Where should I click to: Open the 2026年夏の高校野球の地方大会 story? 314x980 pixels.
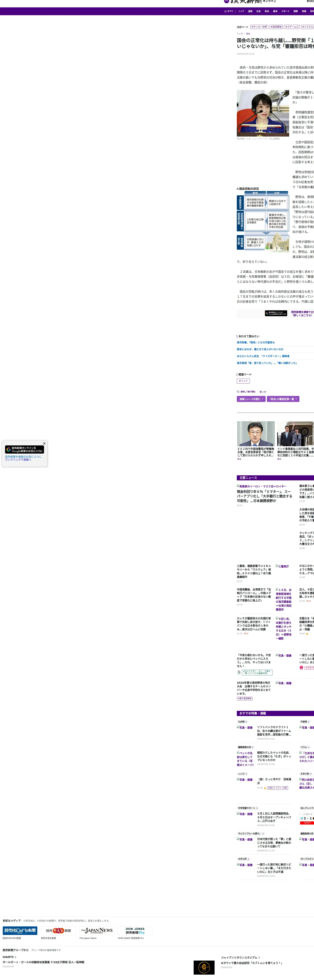tap(254, 688)
